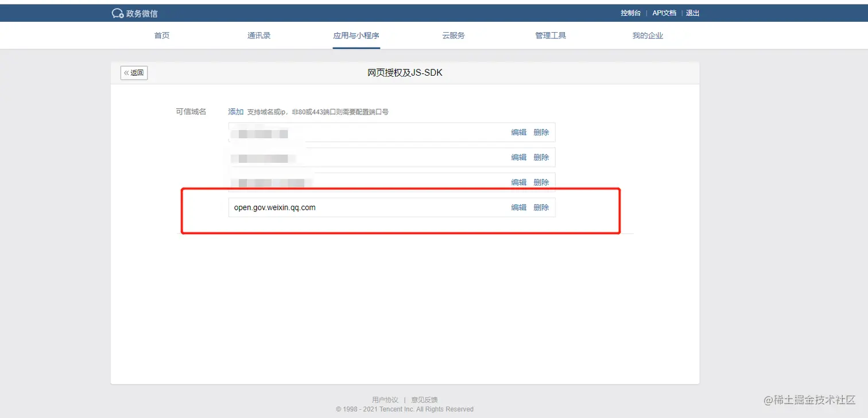Click 退出 to log out
868x418 pixels.
pyautogui.click(x=693, y=13)
